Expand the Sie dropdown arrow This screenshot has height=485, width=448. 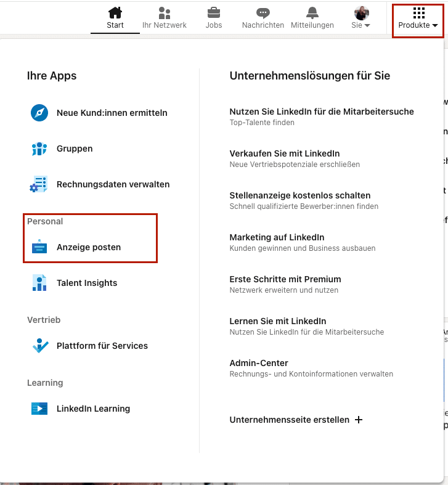[x=367, y=25]
